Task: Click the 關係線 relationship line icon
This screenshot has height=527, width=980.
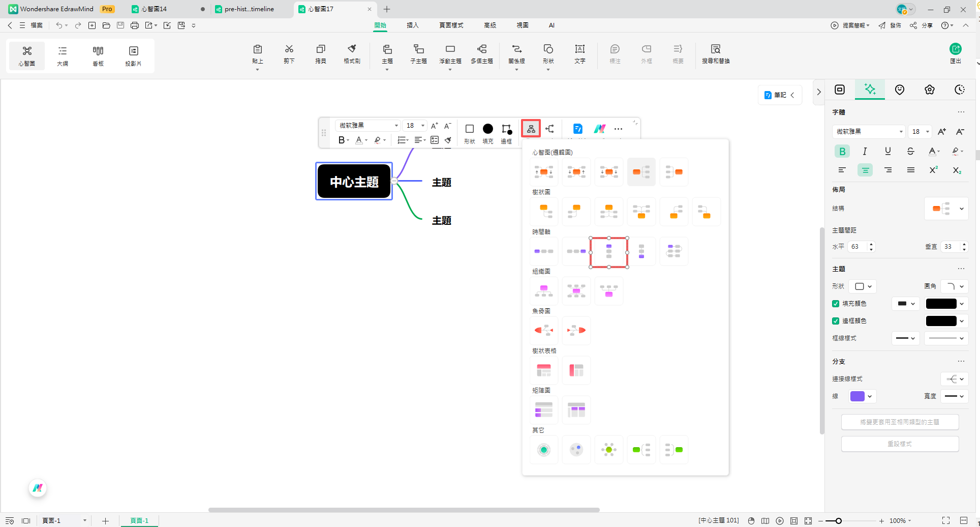Action: coord(516,54)
